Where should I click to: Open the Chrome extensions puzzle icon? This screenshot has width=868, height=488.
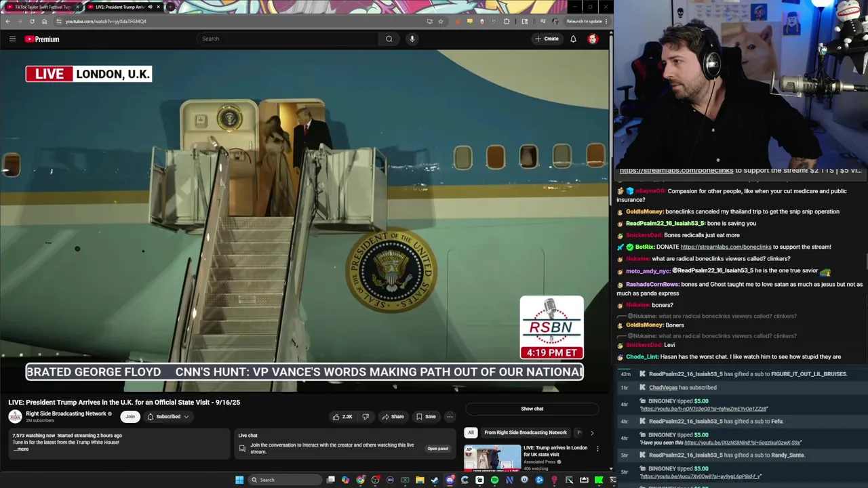point(507,21)
